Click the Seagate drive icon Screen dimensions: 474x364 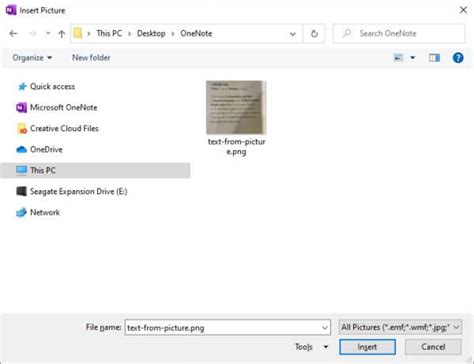tap(21, 191)
